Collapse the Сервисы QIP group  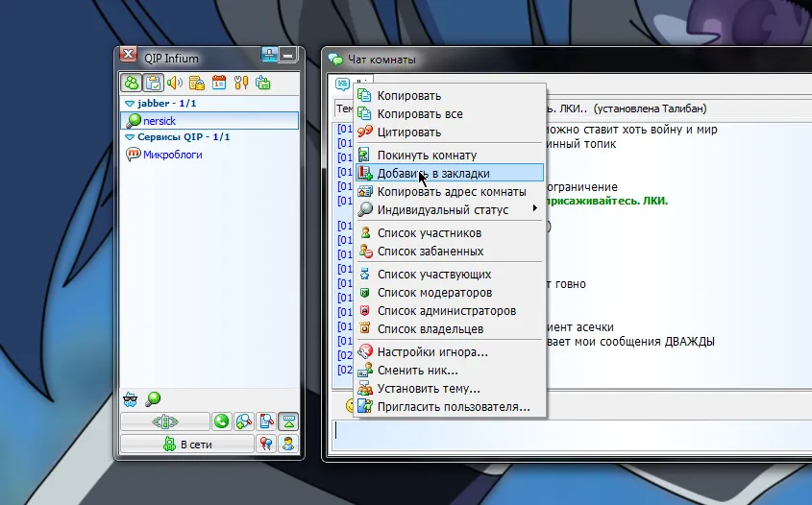tap(129, 137)
